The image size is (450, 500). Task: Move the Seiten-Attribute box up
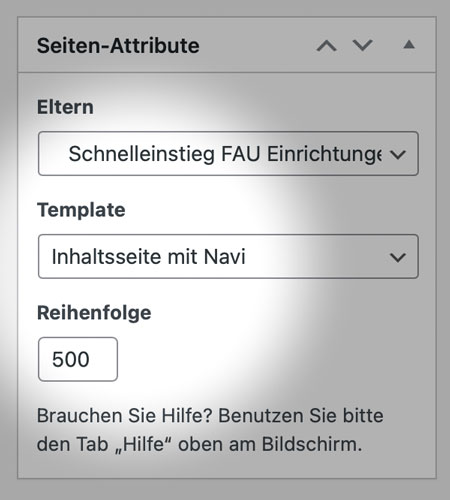pyautogui.click(x=326, y=45)
